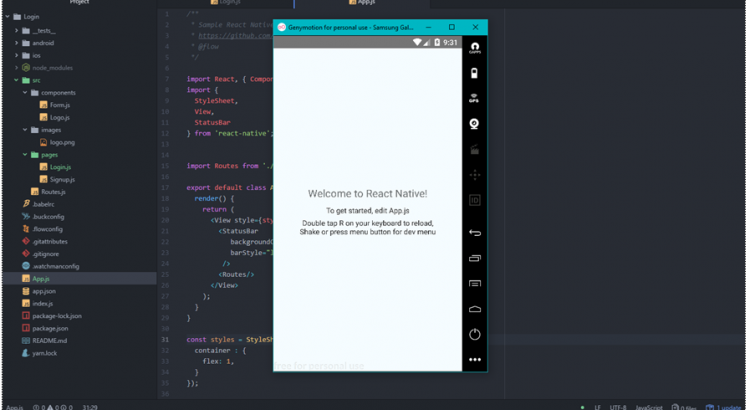The image size is (750, 410).
Task: Expand the android folder
Action: pos(42,43)
